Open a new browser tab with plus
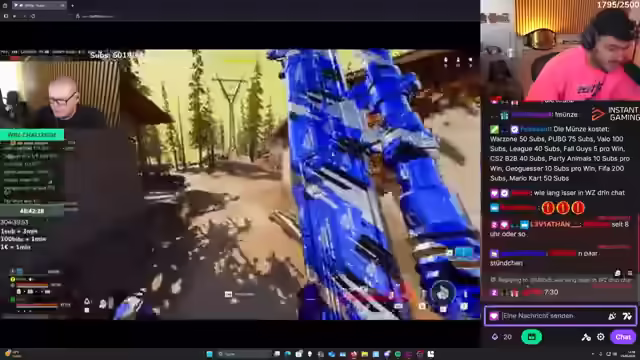 pos(72,6)
